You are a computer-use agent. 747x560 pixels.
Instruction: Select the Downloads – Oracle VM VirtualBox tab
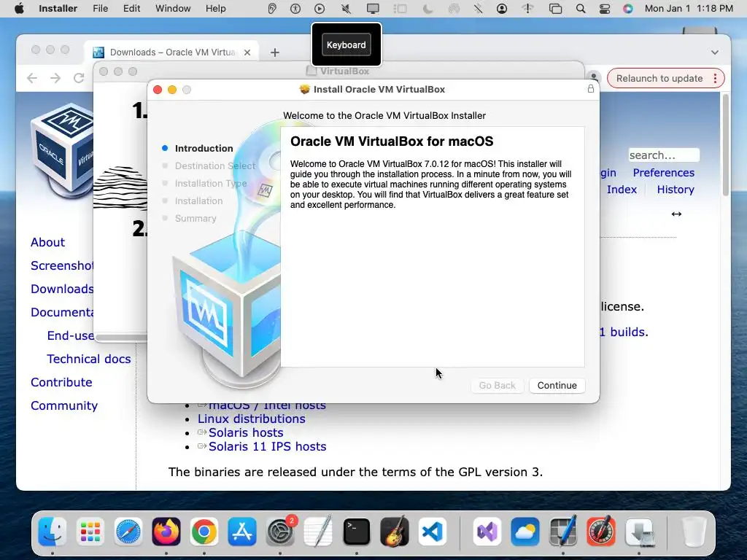pyautogui.click(x=171, y=52)
